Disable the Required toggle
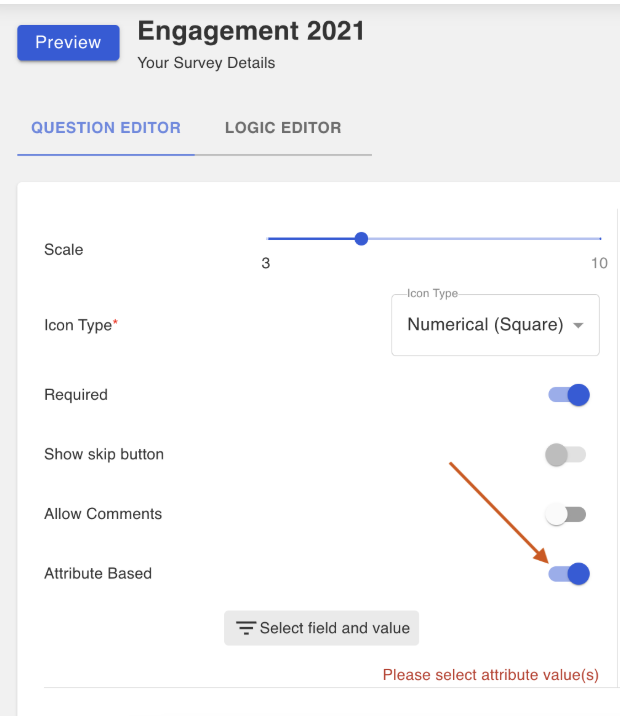Image resolution: width=620 pixels, height=716 pixels. pos(569,395)
